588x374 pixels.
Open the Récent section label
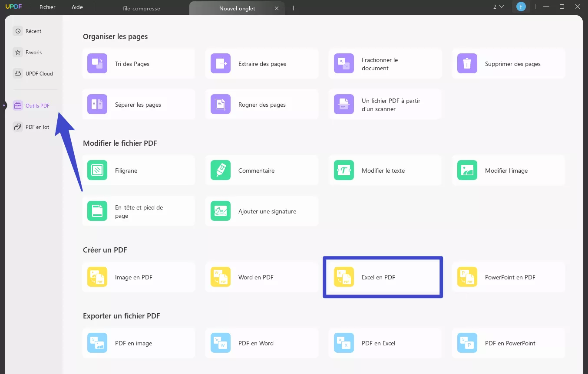(33, 31)
